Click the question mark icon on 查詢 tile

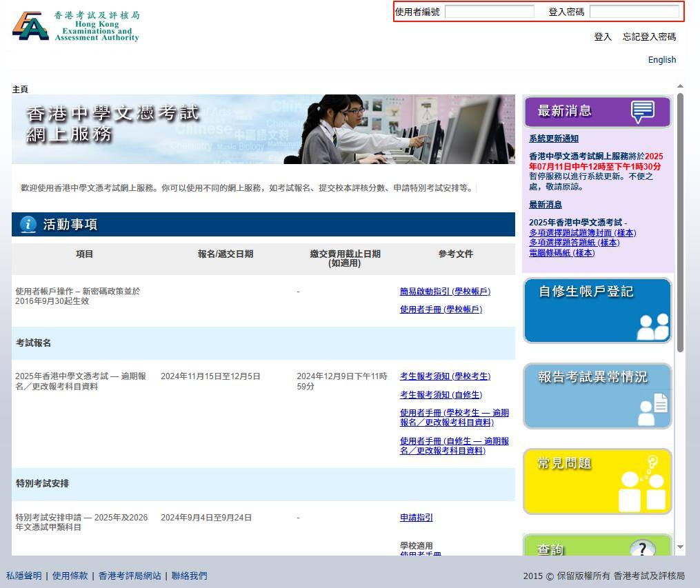(x=642, y=548)
